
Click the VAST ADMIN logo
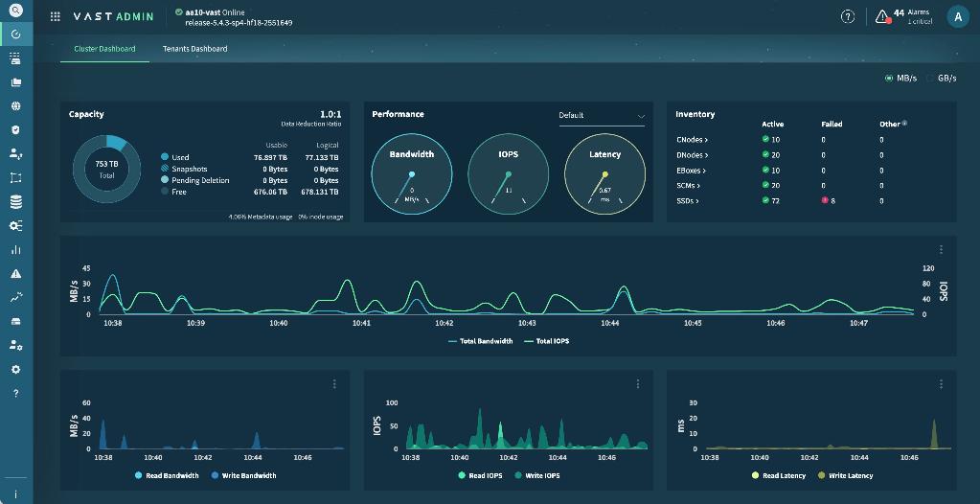(x=113, y=17)
